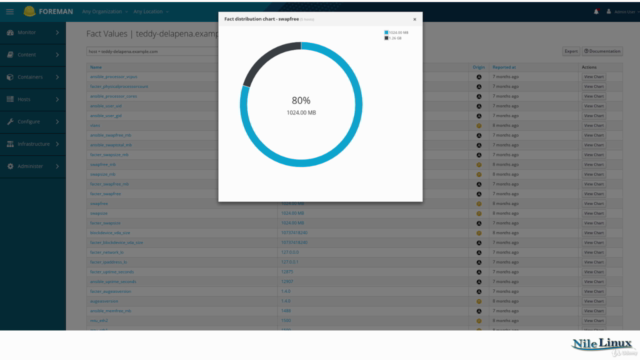
Task: Select the Containers sidebar menu label
Action: coord(30,77)
